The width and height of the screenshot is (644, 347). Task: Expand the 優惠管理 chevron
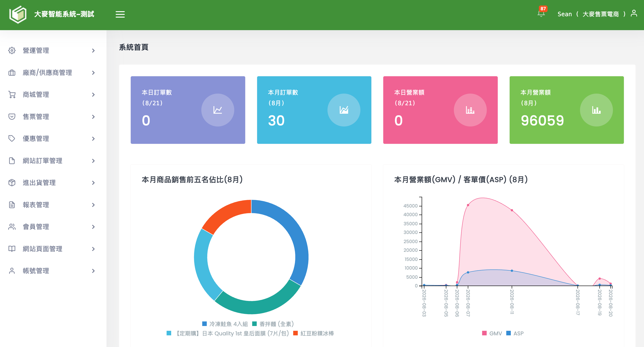click(x=93, y=139)
